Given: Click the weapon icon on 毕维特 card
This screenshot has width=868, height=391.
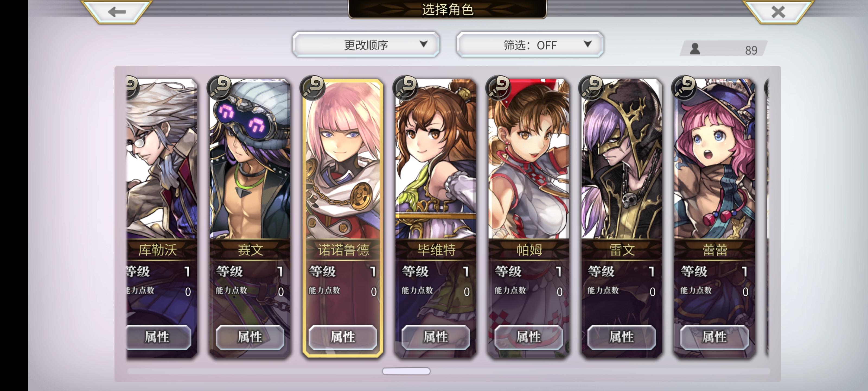Looking at the screenshot, I should pyautogui.click(x=405, y=87).
